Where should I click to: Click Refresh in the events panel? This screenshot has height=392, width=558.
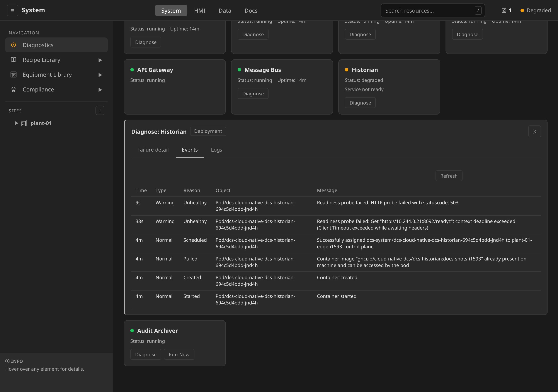[449, 176]
